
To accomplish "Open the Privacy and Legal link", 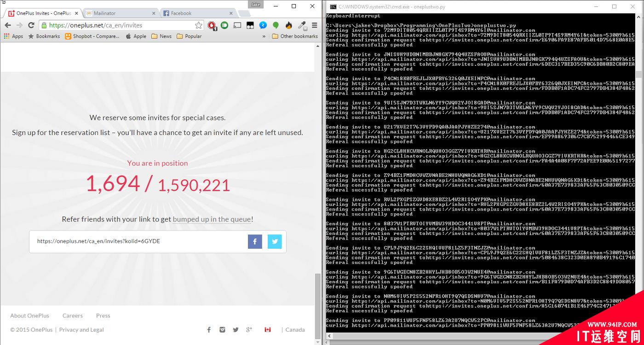I will pos(81,329).
